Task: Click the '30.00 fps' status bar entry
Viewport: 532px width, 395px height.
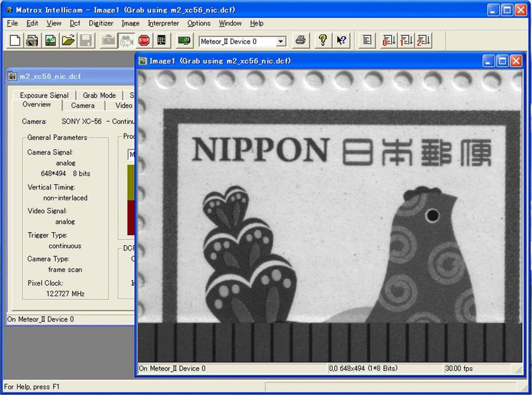Action: point(459,368)
